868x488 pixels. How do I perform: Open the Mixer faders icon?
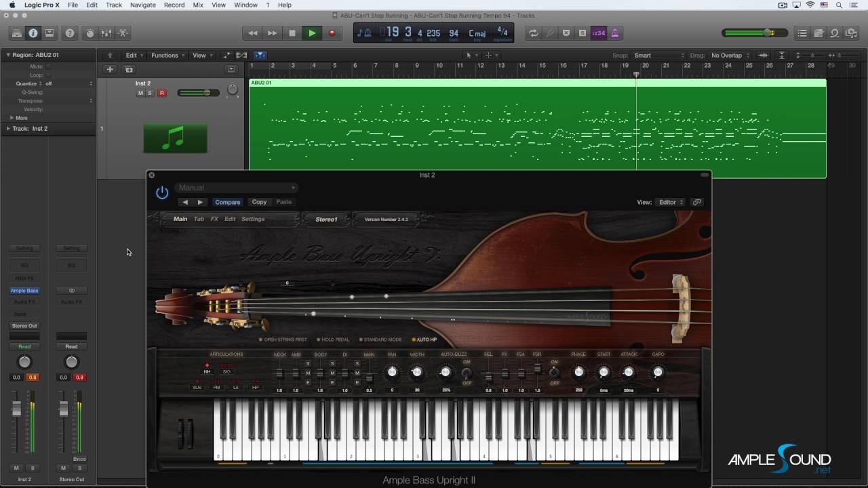tap(106, 33)
